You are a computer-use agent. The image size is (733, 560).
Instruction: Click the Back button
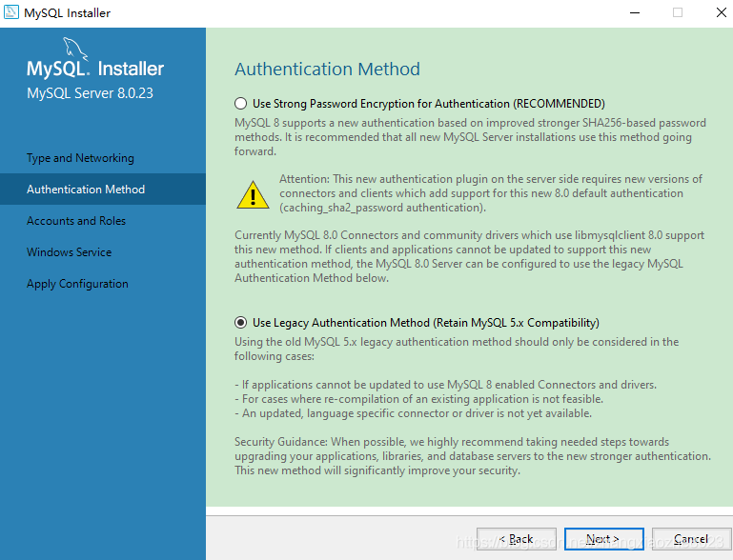click(516, 539)
